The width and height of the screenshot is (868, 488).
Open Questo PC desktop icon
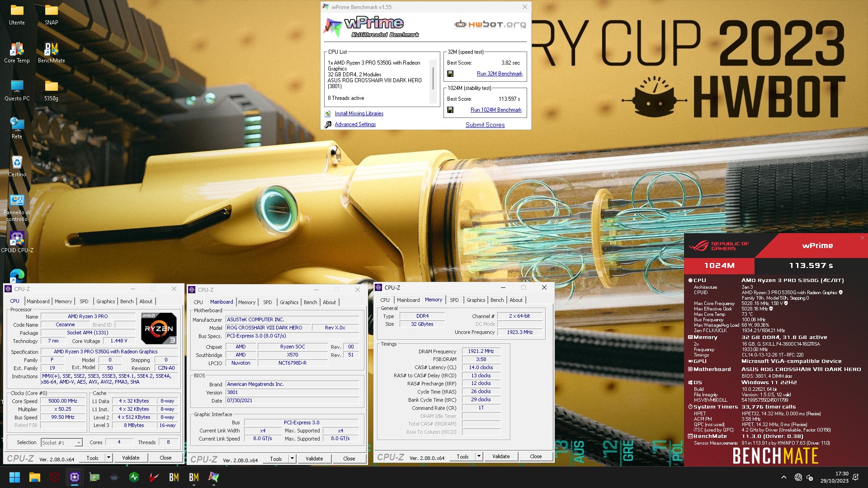(17, 90)
